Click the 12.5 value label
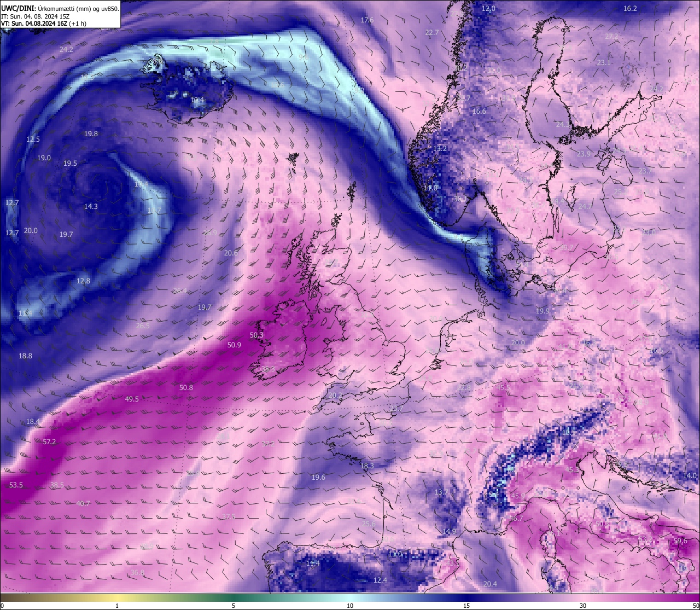The image size is (700, 610). pos(33,139)
